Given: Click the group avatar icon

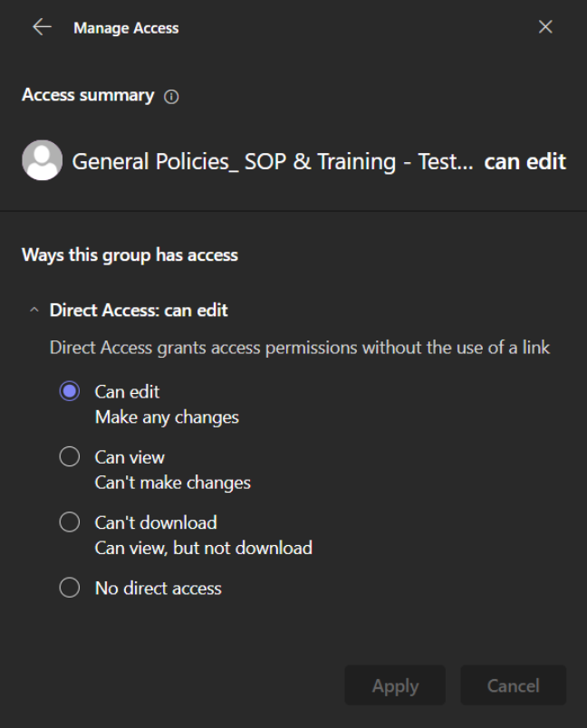Looking at the screenshot, I should pos(42,161).
